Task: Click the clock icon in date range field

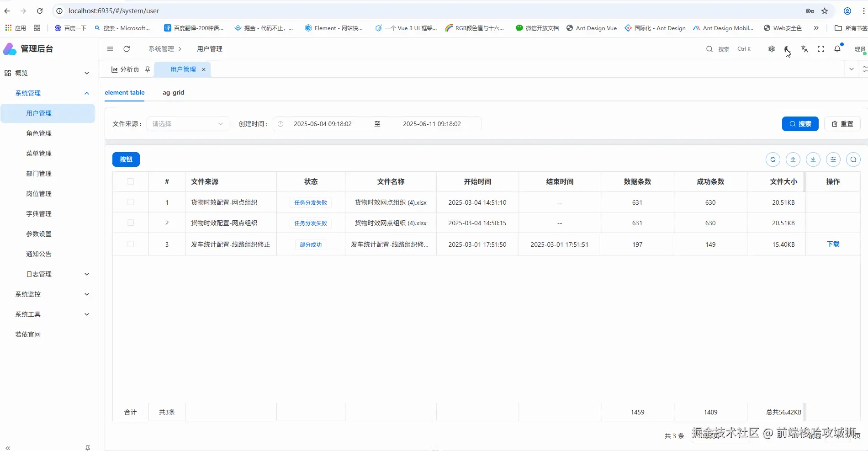Action: [x=281, y=124]
